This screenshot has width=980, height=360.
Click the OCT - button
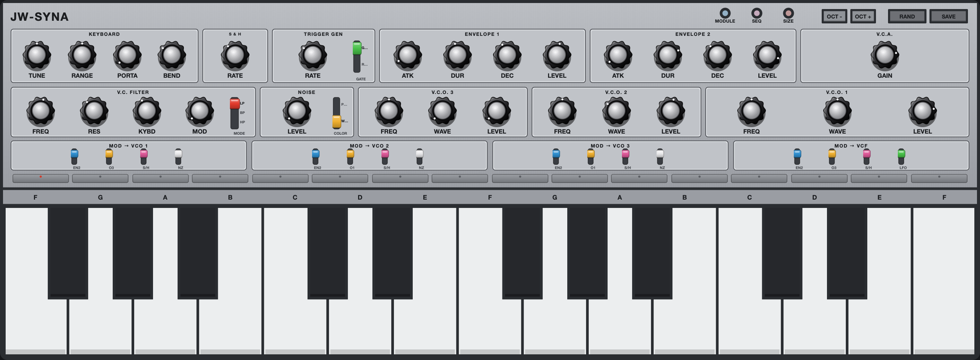(834, 16)
